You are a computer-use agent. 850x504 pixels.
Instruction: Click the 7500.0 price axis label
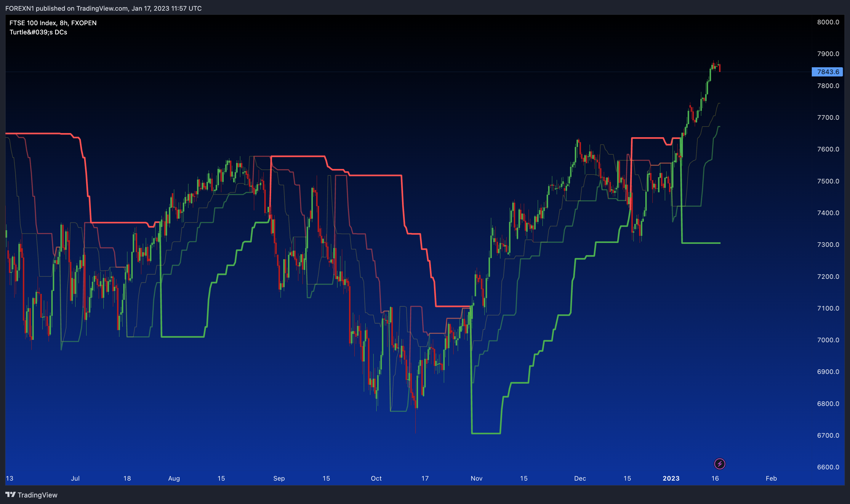(828, 181)
